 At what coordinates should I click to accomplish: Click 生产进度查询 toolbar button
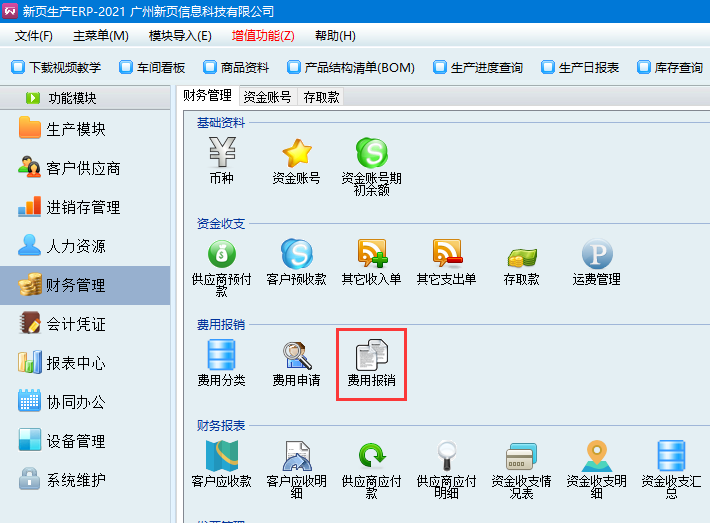(x=478, y=68)
